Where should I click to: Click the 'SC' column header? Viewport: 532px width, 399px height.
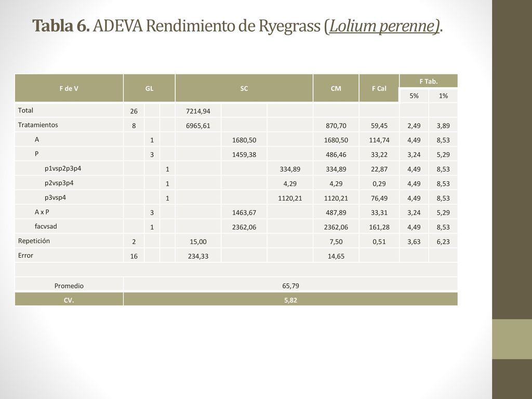pyautogui.click(x=244, y=88)
